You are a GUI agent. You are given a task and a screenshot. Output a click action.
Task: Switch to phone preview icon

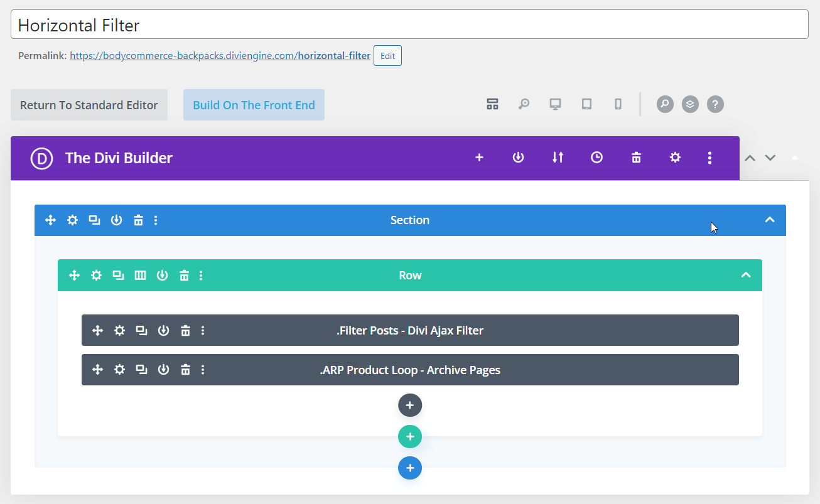[x=618, y=104]
